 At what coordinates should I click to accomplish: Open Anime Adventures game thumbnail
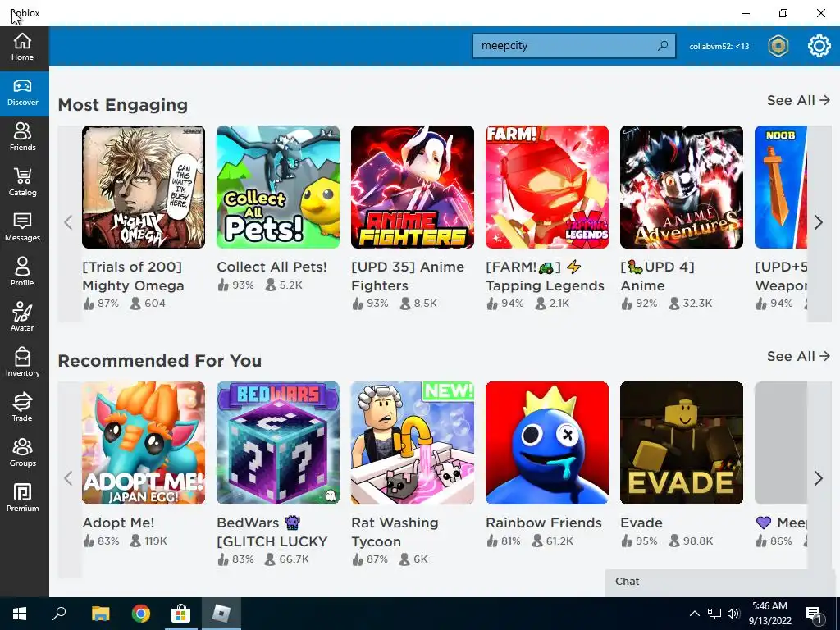coord(682,187)
